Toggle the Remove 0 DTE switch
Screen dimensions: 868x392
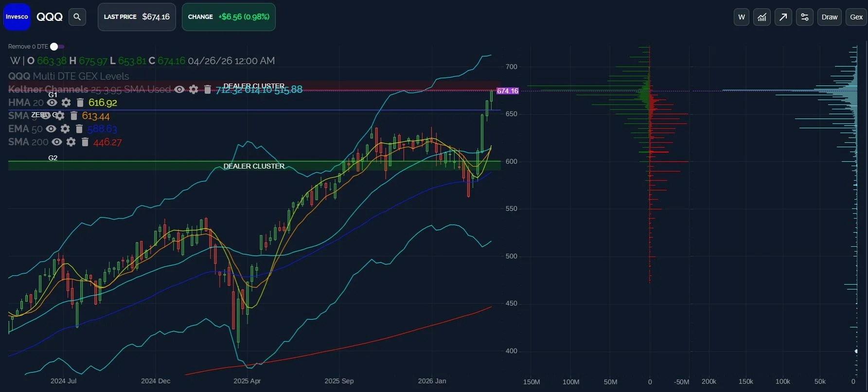click(x=56, y=47)
